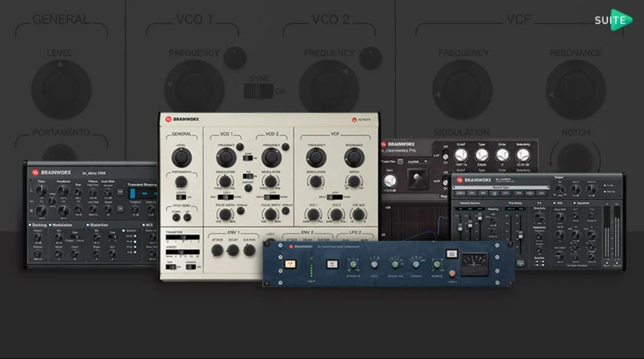Click the VCO 2 Modulation knob

(x=270, y=181)
